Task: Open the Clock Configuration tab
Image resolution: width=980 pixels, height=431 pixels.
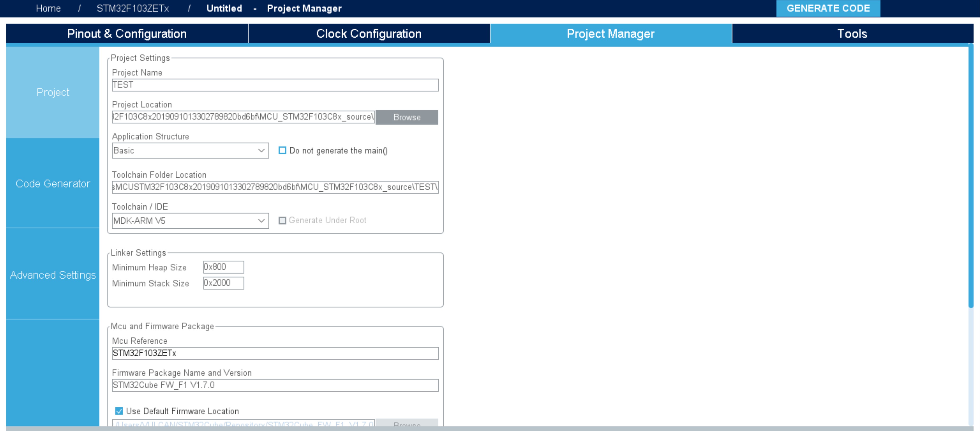Action: (369, 33)
